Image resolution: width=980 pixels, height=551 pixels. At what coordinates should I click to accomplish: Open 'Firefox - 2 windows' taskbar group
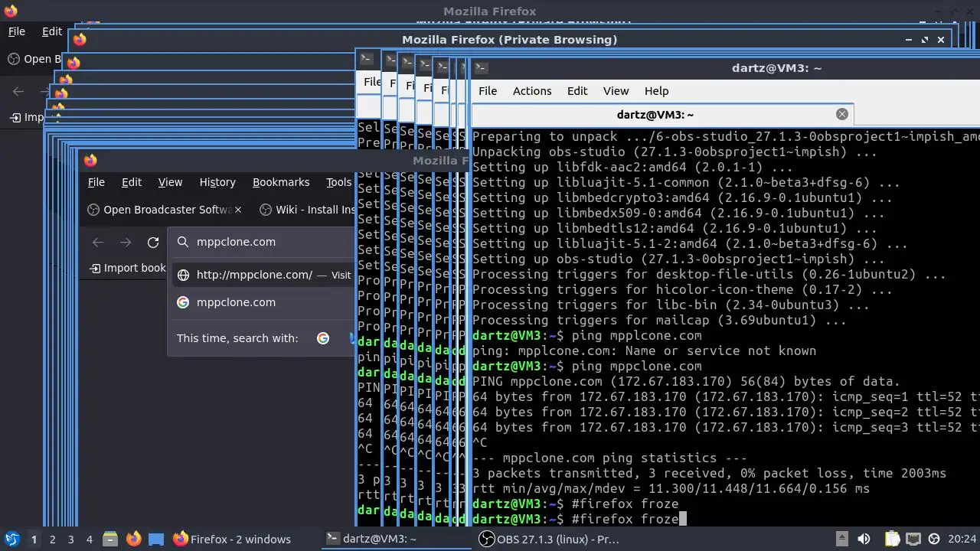[x=243, y=539]
